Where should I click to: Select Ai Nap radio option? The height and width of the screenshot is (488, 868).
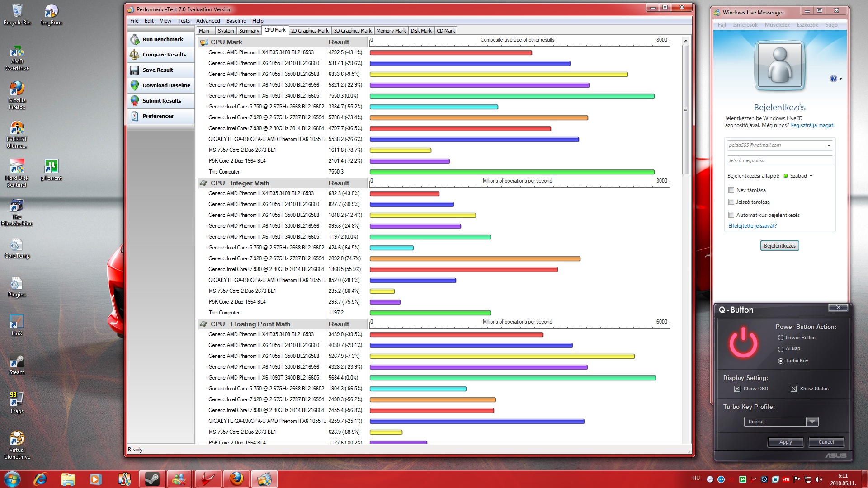[x=781, y=349]
